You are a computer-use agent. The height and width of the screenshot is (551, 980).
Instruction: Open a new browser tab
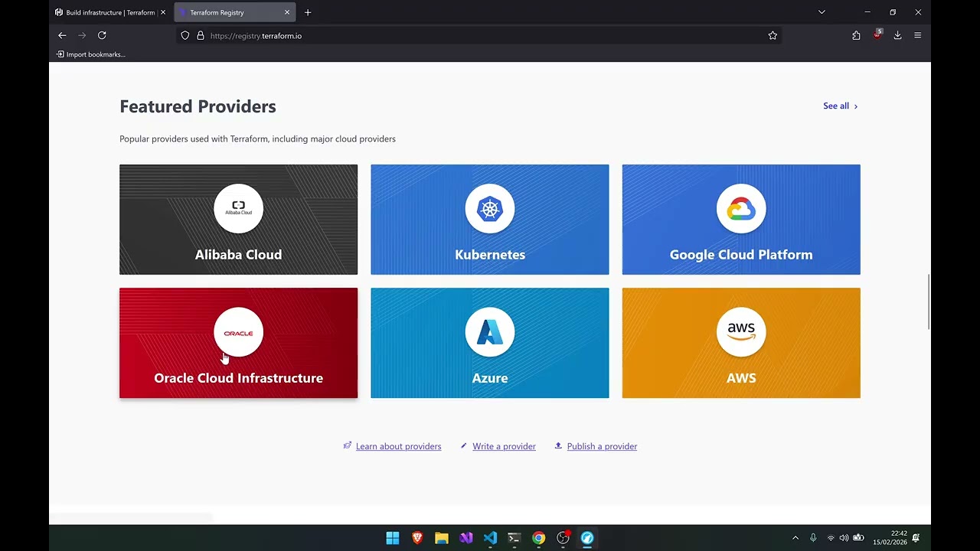(308, 12)
